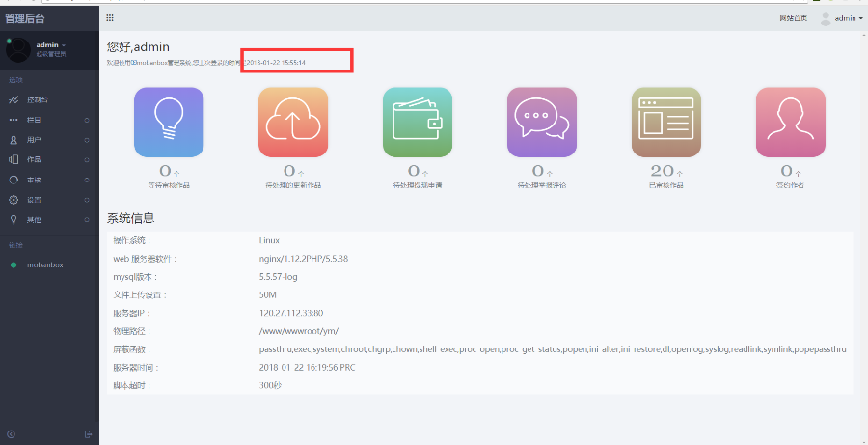Click the lightbulb card icon (等待审核作品)
Viewport: 868px width, 445px height.
(x=169, y=123)
